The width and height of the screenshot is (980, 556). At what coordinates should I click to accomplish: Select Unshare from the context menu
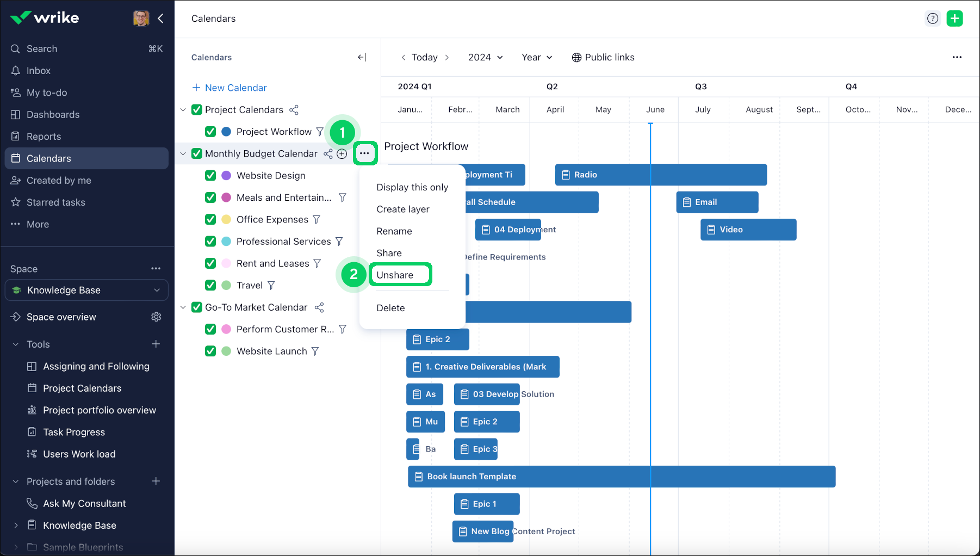coord(395,275)
